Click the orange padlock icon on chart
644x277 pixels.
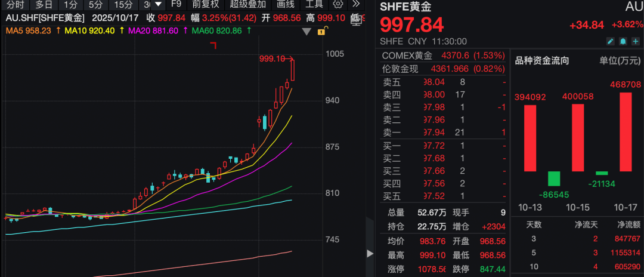tap(322, 30)
